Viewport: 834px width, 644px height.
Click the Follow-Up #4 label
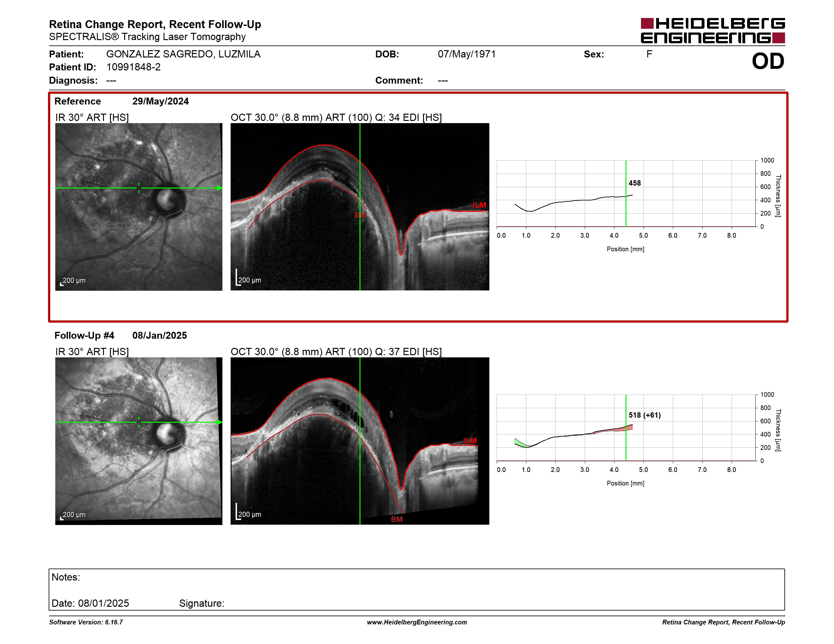point(84,335)
